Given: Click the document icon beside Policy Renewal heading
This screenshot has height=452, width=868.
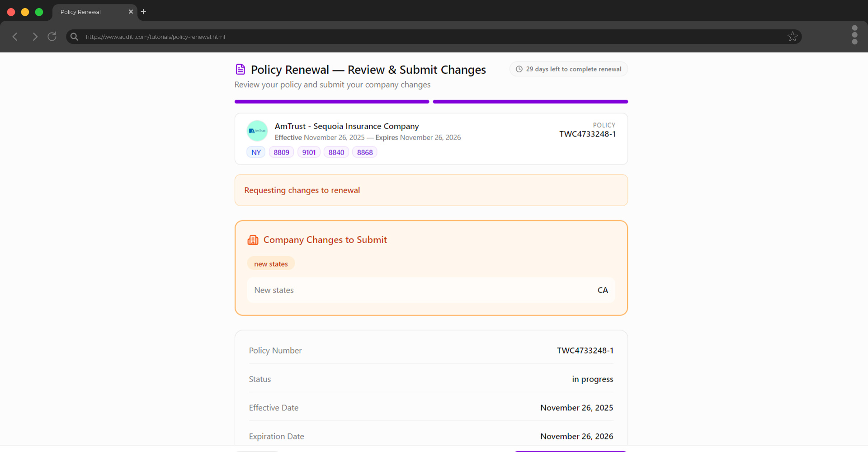Looking at the screenshot, I should click(x=240, y=69).
